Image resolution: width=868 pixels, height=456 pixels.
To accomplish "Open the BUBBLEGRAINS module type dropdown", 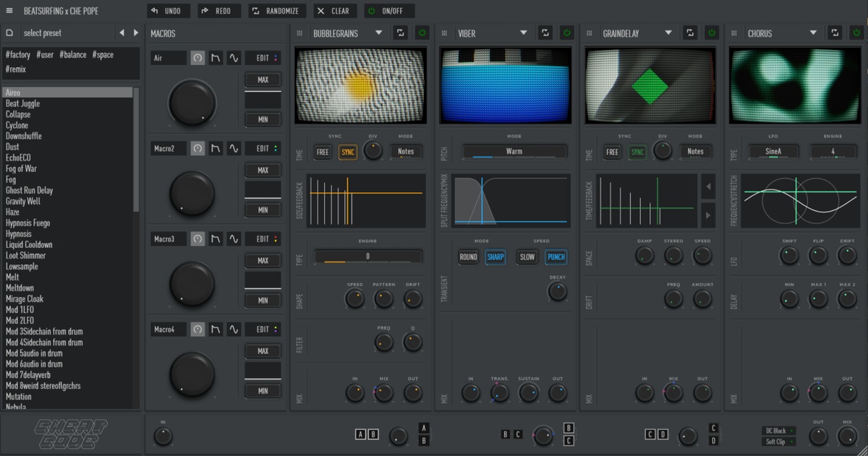I will [x=377, y=33].
